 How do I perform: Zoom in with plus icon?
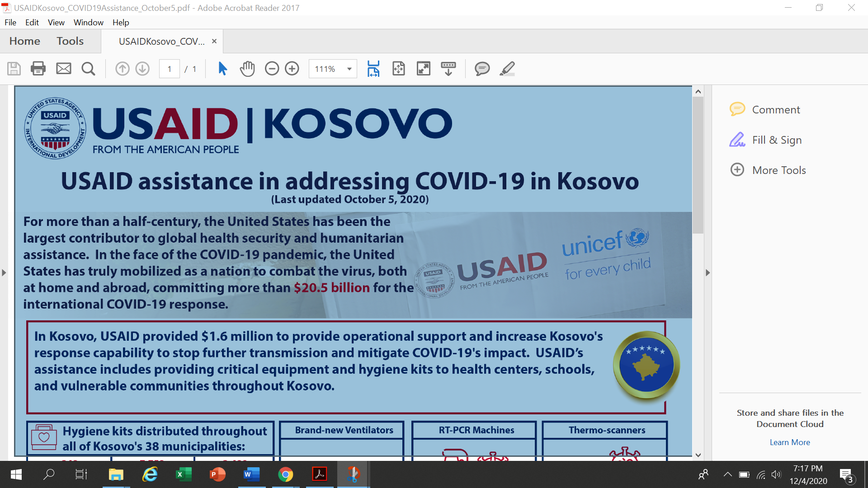click(292, 69)
